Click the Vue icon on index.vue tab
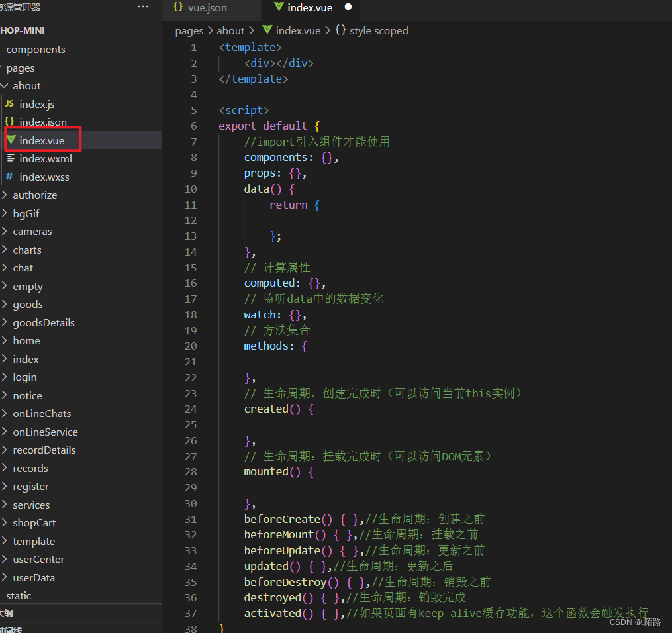 279,7
